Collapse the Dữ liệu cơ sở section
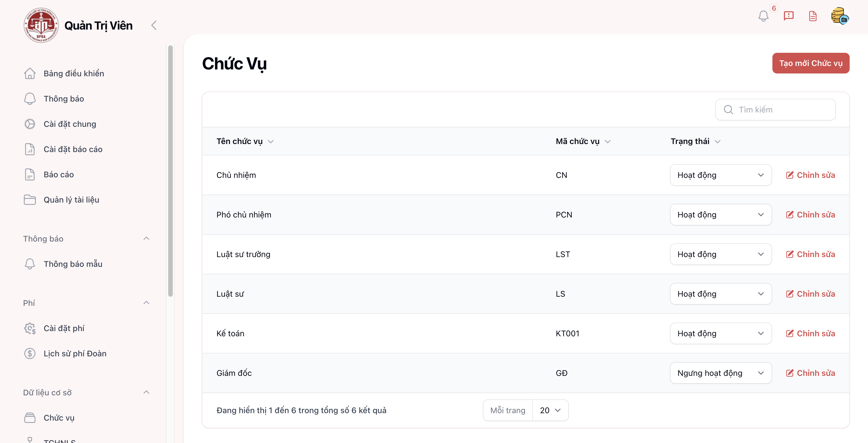Image resolution: width=868 pixels, height=443 pixels. tap(146, 392)
